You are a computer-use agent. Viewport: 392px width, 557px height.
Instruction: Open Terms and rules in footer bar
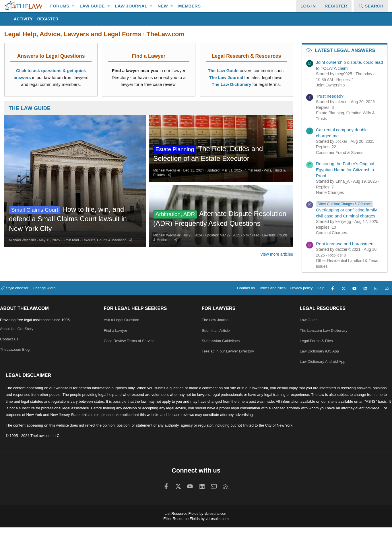[272, 288]
